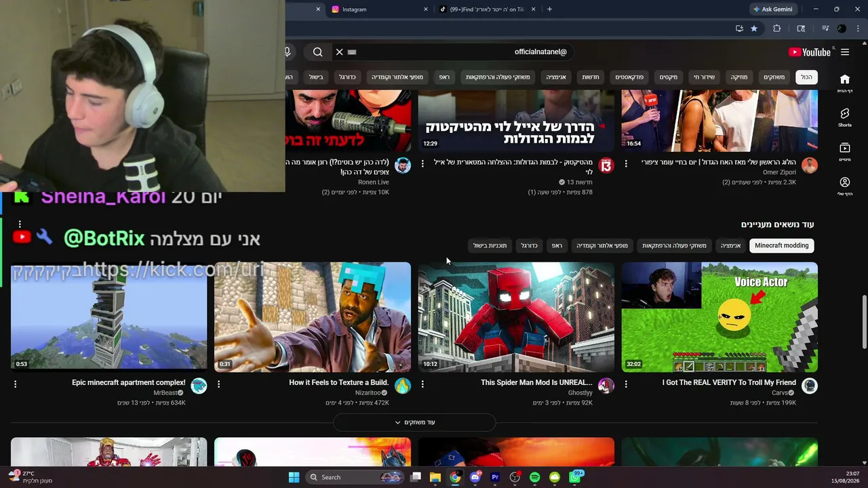Click the YouTube search magnifier button

point(317,52)
